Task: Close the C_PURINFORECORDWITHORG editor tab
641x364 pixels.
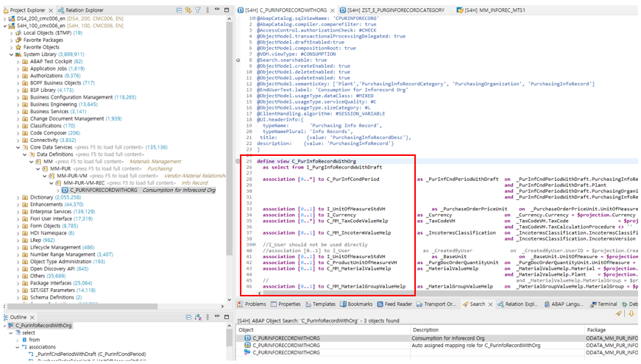Action: [333, 10]
